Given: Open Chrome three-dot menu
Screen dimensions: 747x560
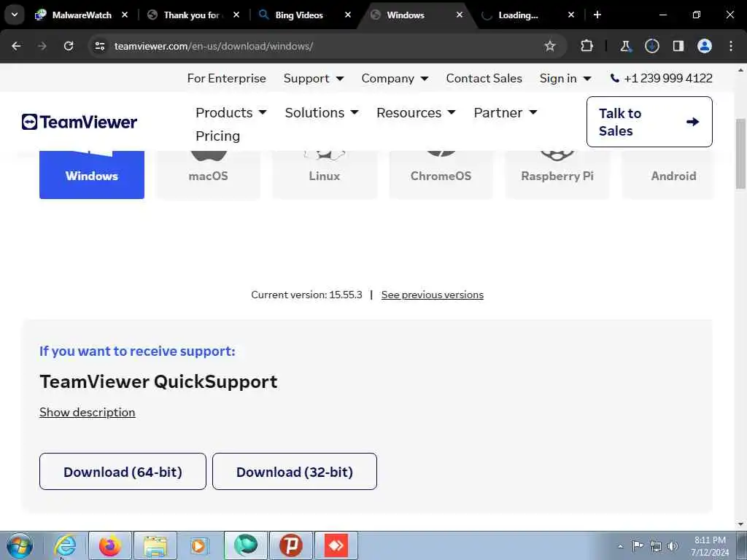Looking at the screenshot, I should click(731, 46).
